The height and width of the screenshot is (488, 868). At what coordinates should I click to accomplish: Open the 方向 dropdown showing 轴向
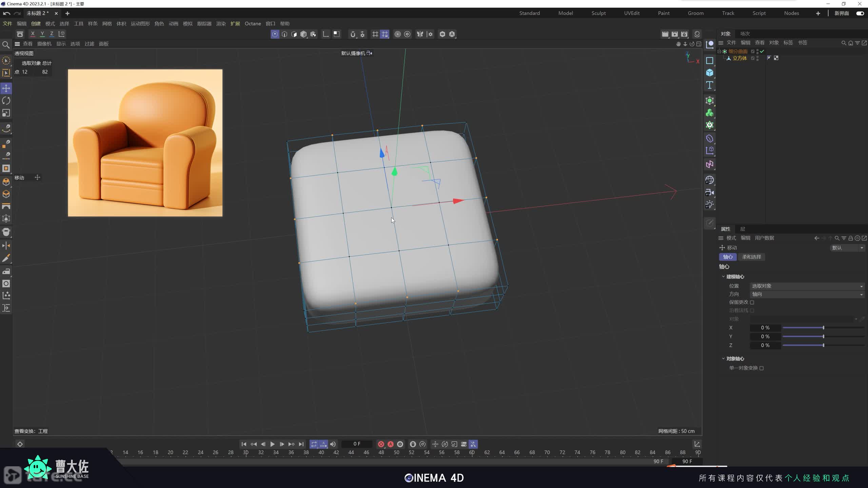(x=807, y=294)
